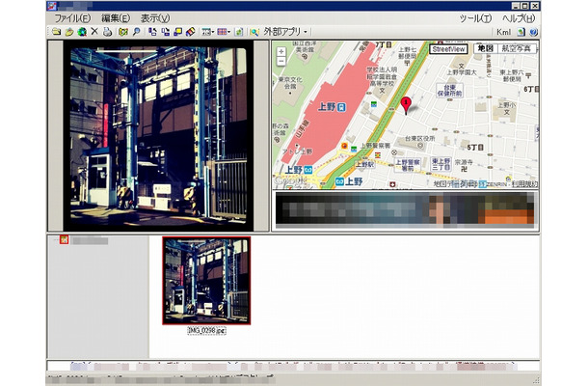The width and height of the screenshot is (588, 386).
Task: Open the 編集(E) menu
Action: tap(116, 18)
